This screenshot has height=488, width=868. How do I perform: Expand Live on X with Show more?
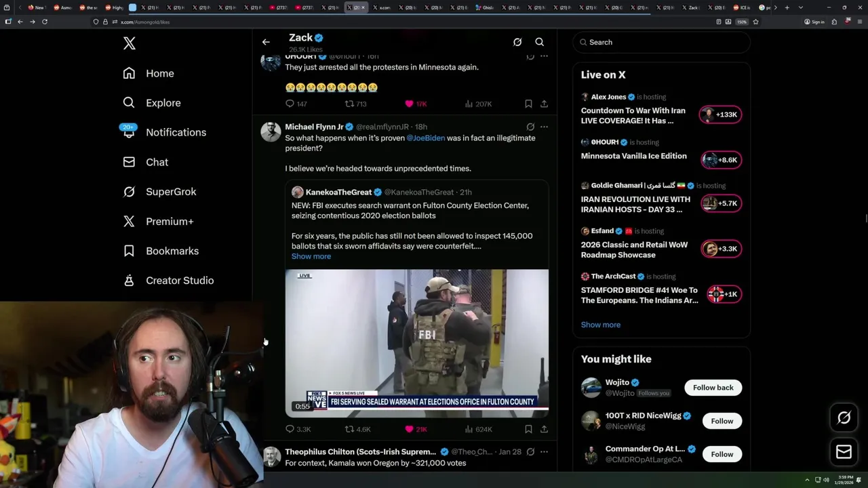[600, 325]
